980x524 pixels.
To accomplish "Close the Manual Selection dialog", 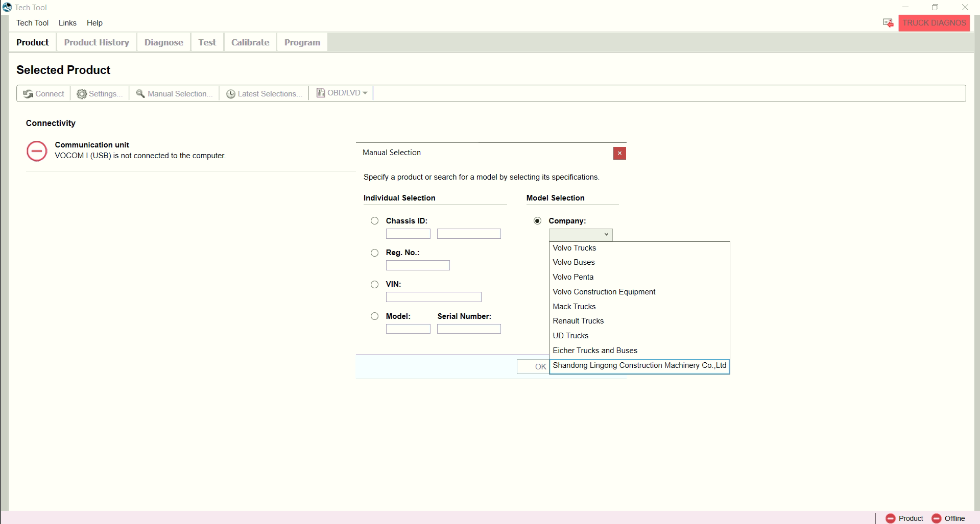I will (x=619, y=153).
